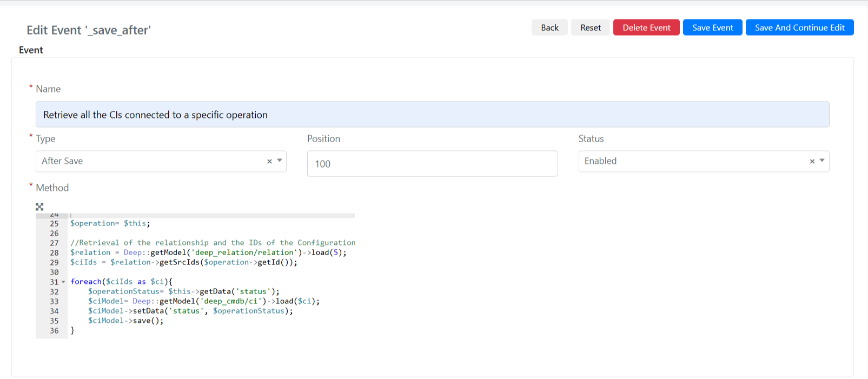
Task: Click line number 28 in gutter
Action: point(54,252)
